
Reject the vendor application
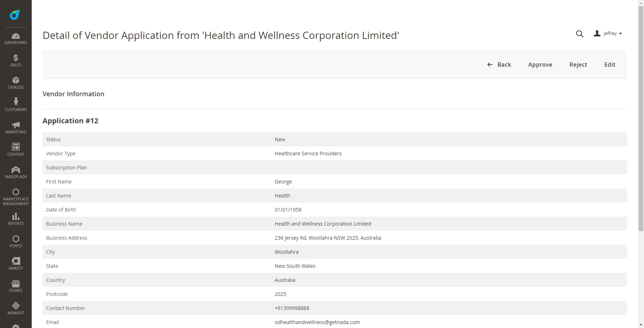click(578, 65)
